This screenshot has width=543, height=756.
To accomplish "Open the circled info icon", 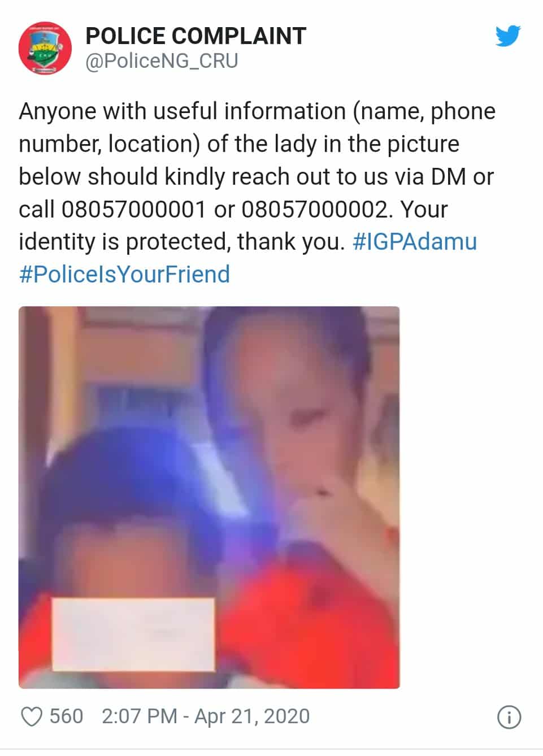I will (509, 718).
